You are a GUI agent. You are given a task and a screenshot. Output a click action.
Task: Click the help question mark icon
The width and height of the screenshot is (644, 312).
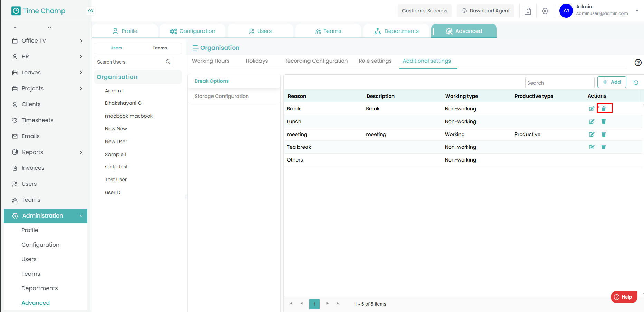click(638, 63)
